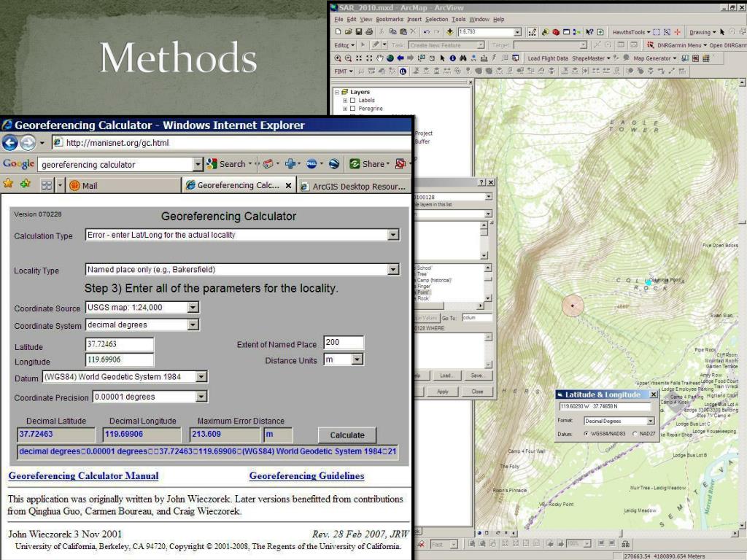Click ArcMap Open folder icon
The image size is (747, 560).
[348, 32]
